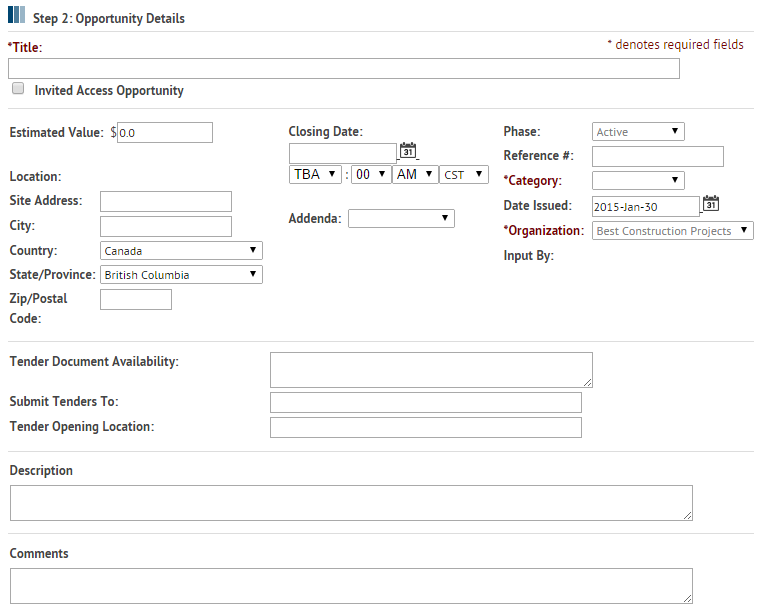The width and height of the screenshot is (761, 615).
Task: Expand the Organization dropdown
Action: point(673,231)
